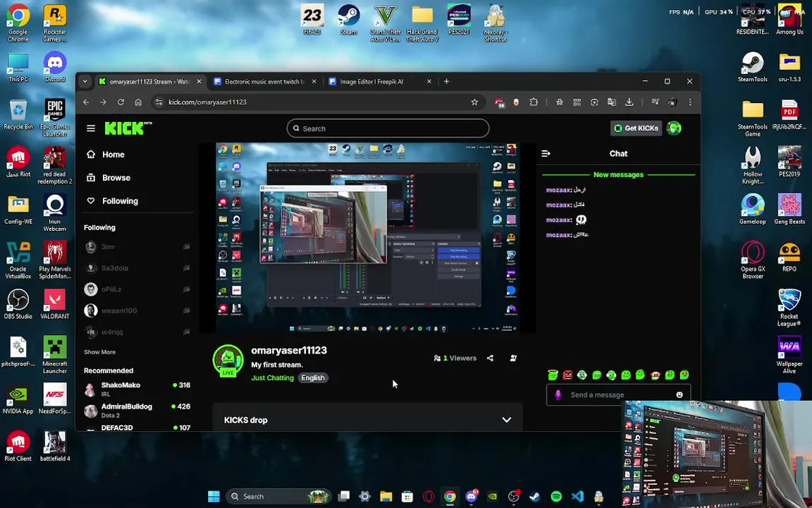Viewport: 812px width, 508px height.
Task: Open Wallpaper Alive desktop icon
Action: coord(789,355)
